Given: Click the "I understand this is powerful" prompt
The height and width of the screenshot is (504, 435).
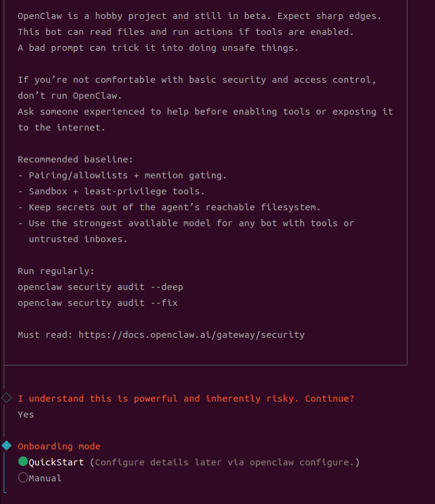Looking at the screenshot, I should pos(186,399).
